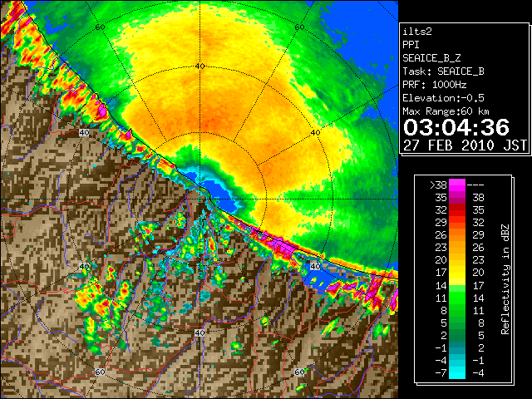Viewport: 532px width, 399px height.
Task: Click the "ilts2" radar site label
Action: pos(417,32)
